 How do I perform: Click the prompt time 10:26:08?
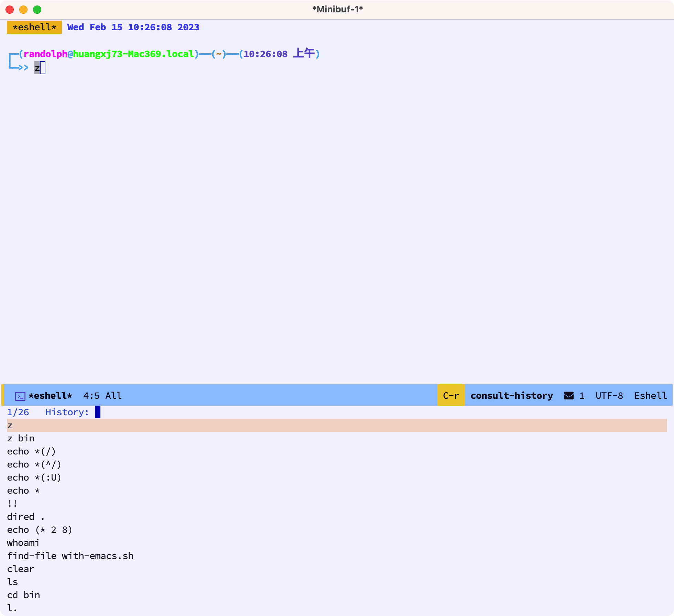tap(265, 54)
